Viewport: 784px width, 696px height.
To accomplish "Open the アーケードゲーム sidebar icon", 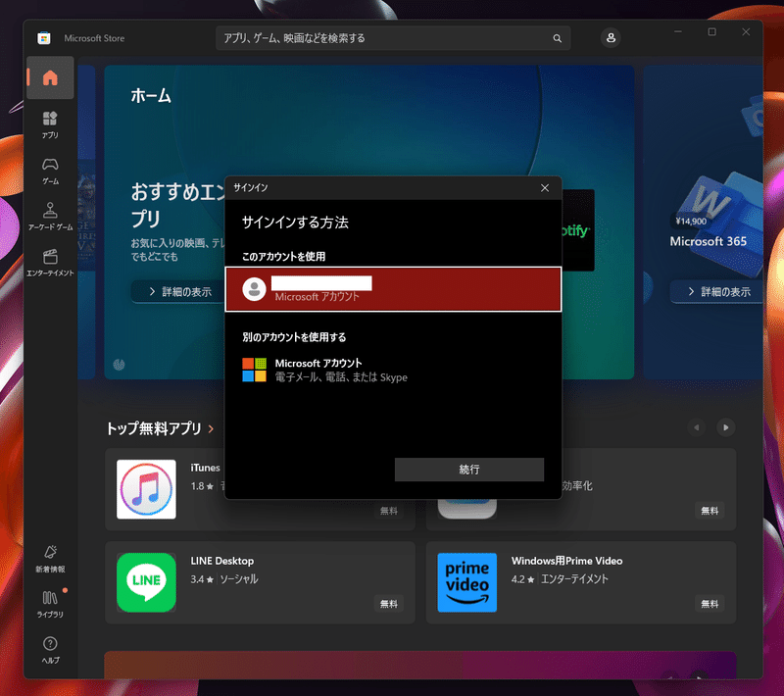I will [x=50, y=213].
